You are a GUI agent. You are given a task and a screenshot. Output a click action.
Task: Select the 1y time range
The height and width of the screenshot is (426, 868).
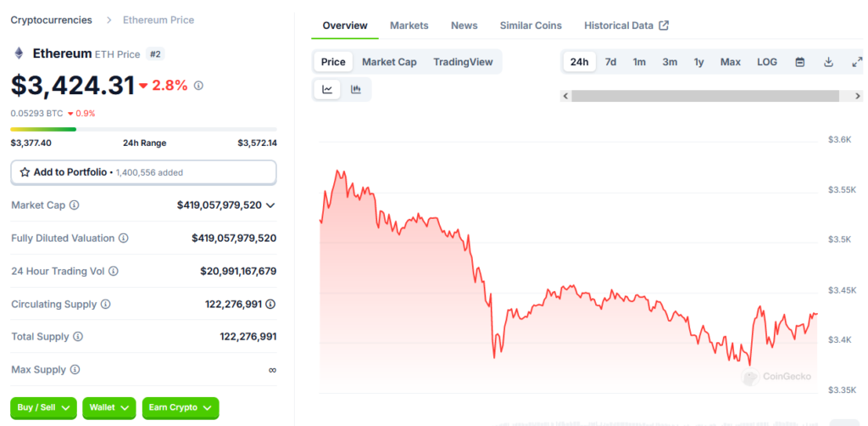(x=699, y=62)
